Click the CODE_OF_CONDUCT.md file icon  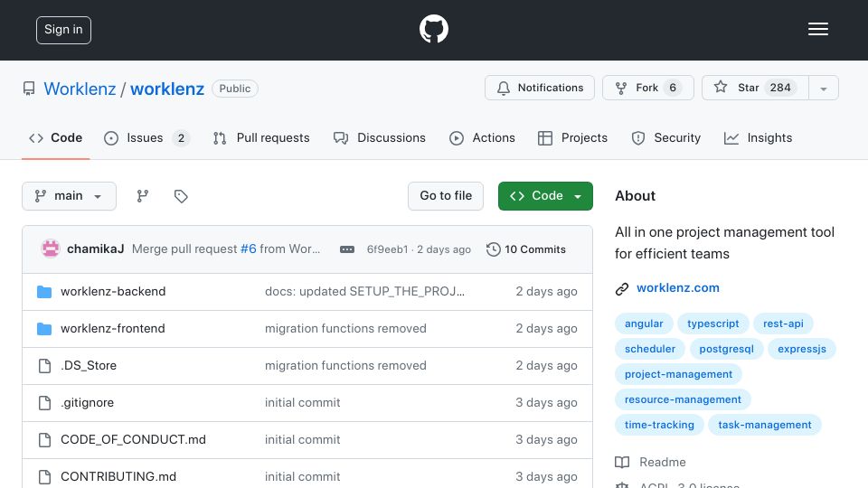tap(44, 440)
